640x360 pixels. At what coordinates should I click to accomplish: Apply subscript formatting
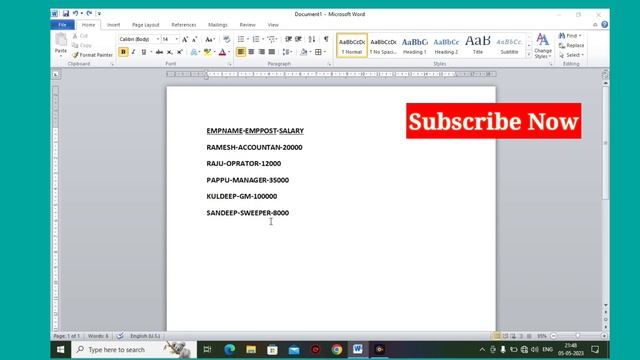[169, 52]
